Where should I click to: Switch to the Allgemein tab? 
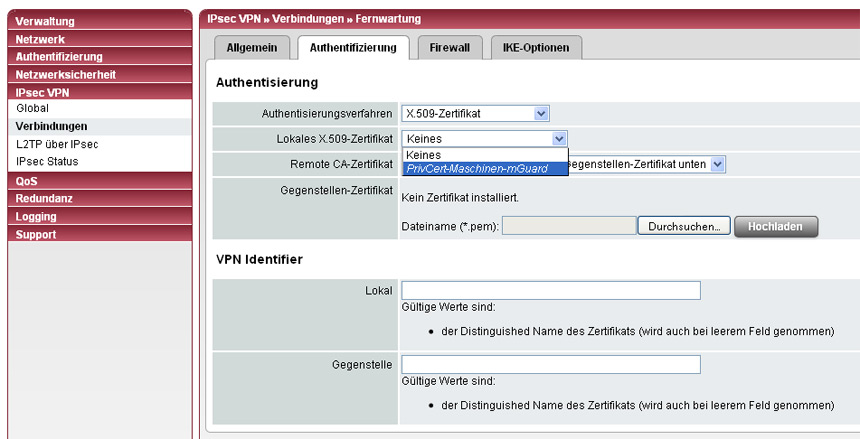click(x=252, y=47)
